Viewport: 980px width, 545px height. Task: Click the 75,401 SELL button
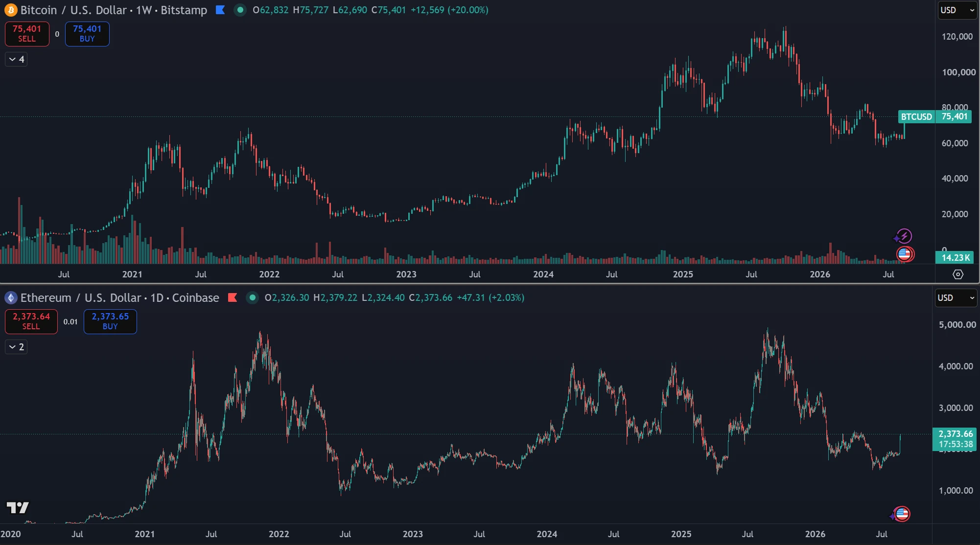coord(27,34)
